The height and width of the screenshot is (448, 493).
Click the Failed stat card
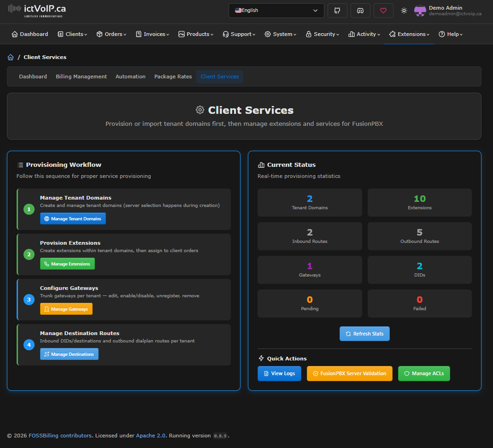419,304
